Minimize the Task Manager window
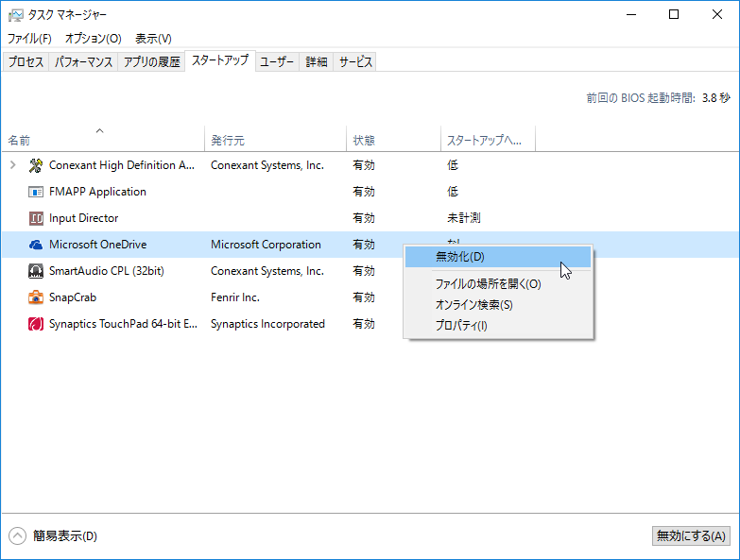The height and width of the screenshot is (560, 740). click(631, 14)
